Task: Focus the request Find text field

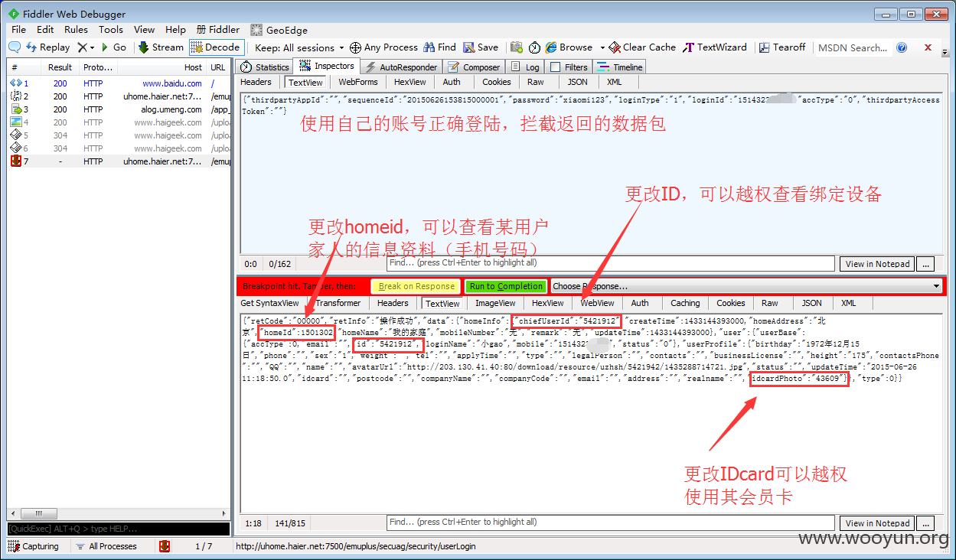Action: [610, 263]
